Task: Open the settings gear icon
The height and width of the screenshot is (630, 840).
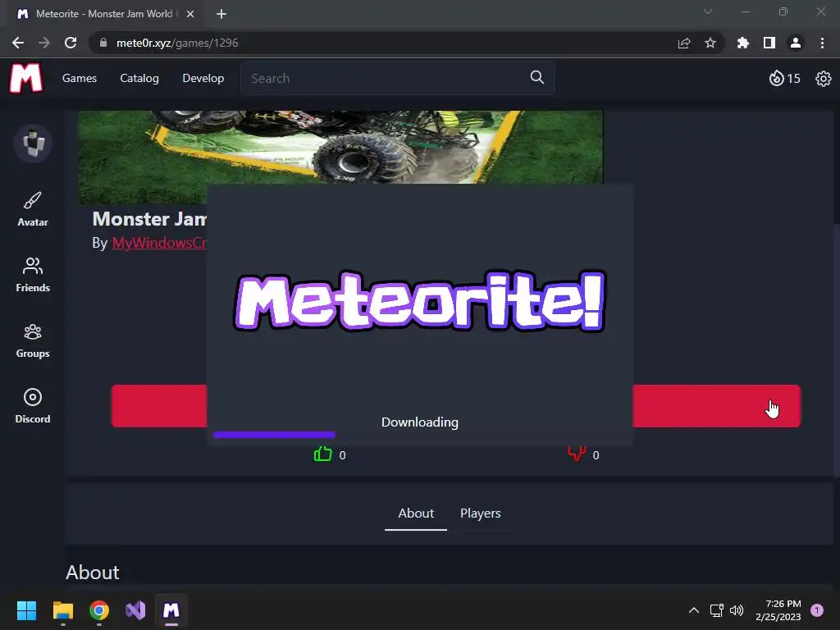Action: 823,79
